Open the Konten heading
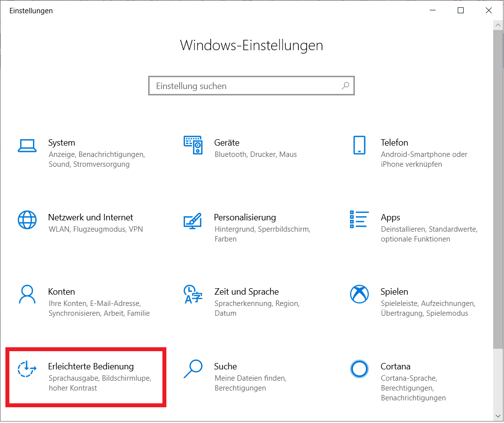504x423 pixels. pos(62,292)
